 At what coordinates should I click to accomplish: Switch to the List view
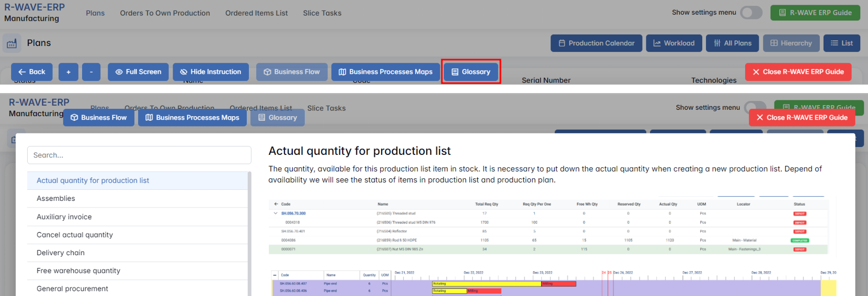(x=841, y=43)
